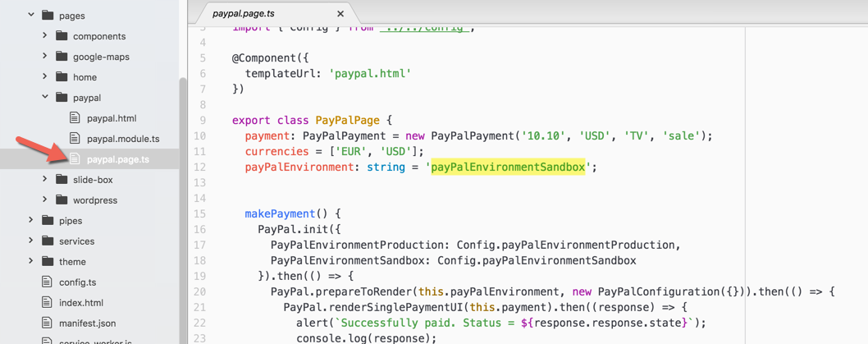Click the paypal.module.ts file icon
The image size is (868, 344).
coord(75,139)
